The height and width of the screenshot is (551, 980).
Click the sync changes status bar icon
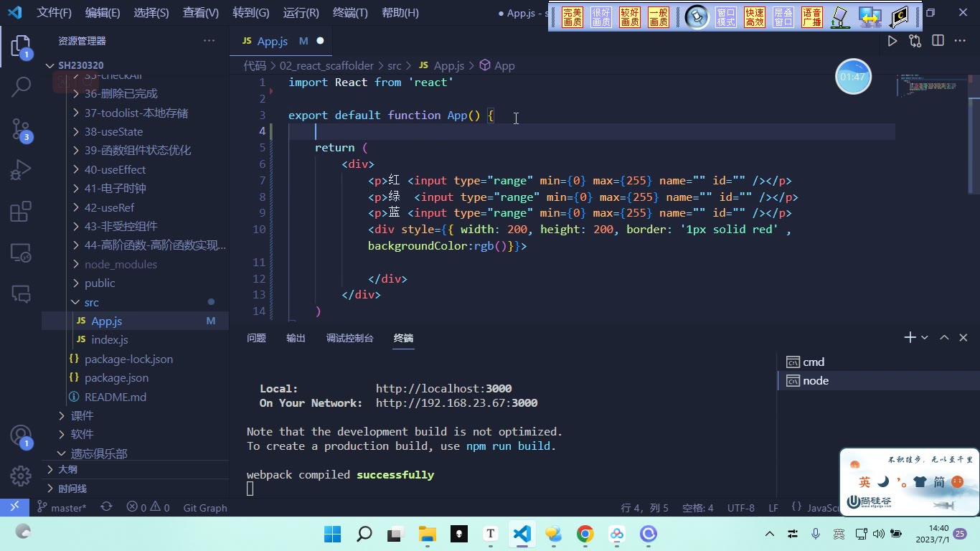pyautogui.click(x=106, y=507)
